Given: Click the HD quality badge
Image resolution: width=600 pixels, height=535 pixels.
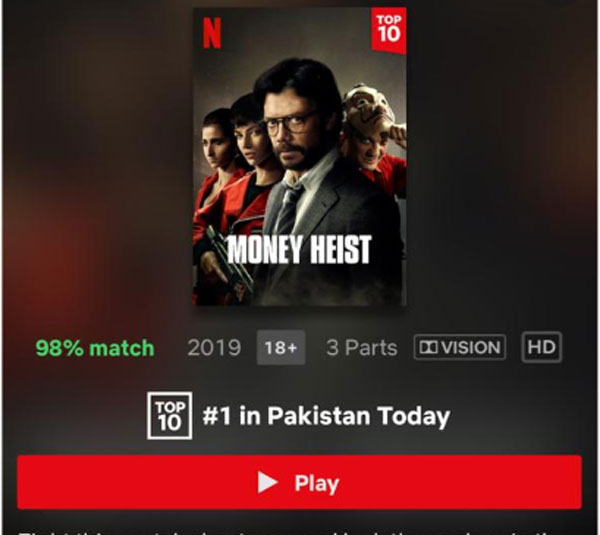Looking at the screenshot, I should [541, 347].
